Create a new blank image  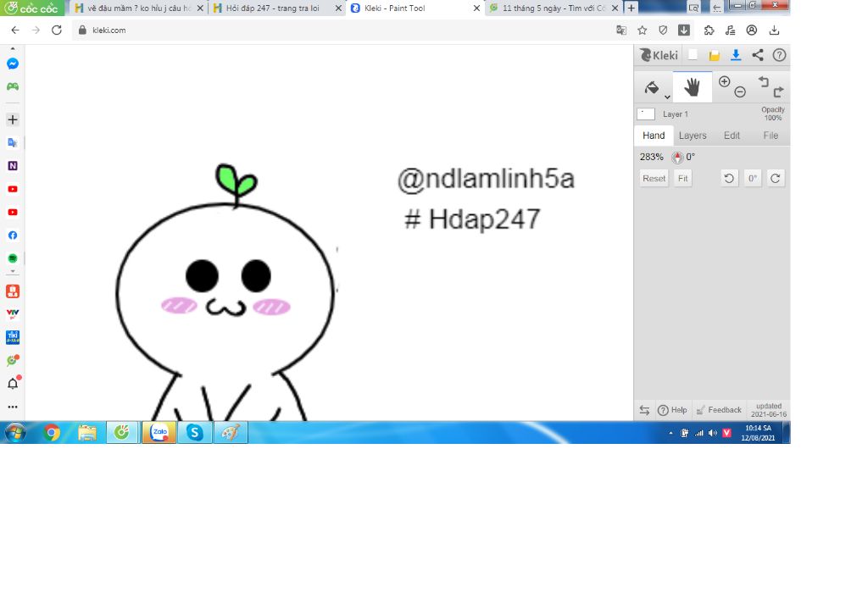pyautogui.click(x=693, y=55)
